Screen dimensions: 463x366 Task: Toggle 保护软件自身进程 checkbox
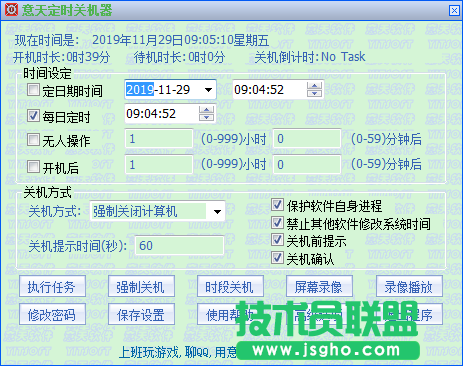pyautogui.click(x=277, y=205)
